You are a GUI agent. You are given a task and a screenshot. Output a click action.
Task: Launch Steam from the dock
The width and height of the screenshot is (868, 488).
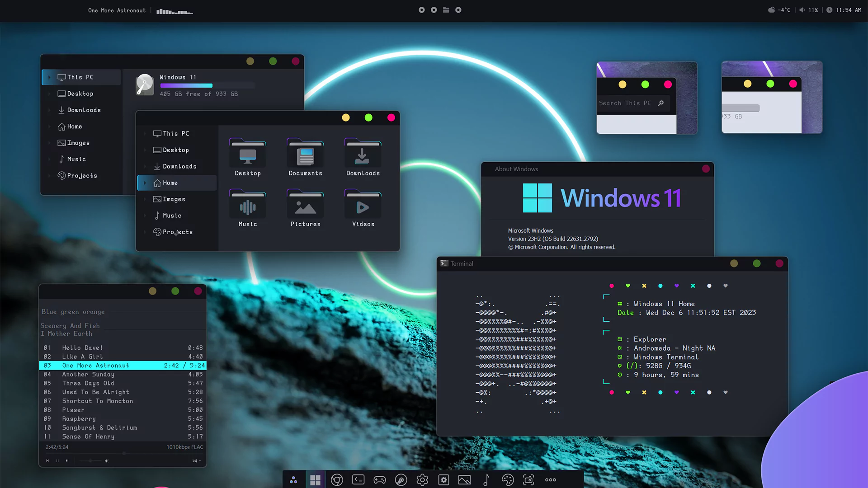click(401, 480)
